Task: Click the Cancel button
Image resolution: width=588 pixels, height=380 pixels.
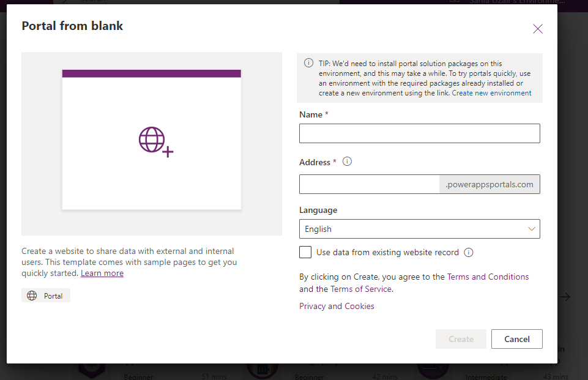Action: (x=517, y=339)
